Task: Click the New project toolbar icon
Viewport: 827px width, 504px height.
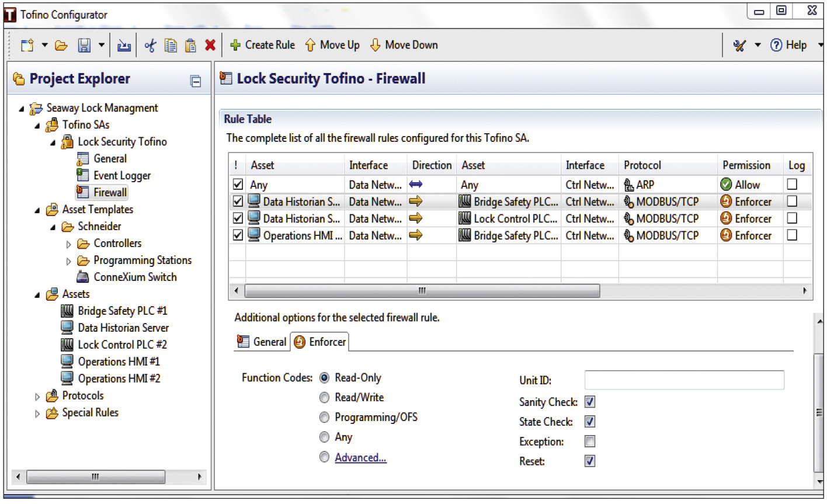Action: pyautogui.click(x=27, y=45)
